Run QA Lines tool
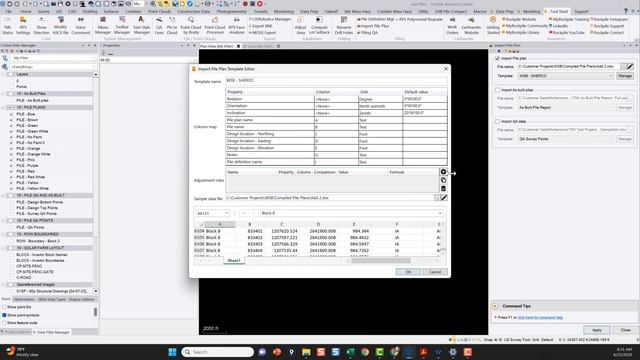This screenshot has height=360, width=640. (x=159, y=25)
